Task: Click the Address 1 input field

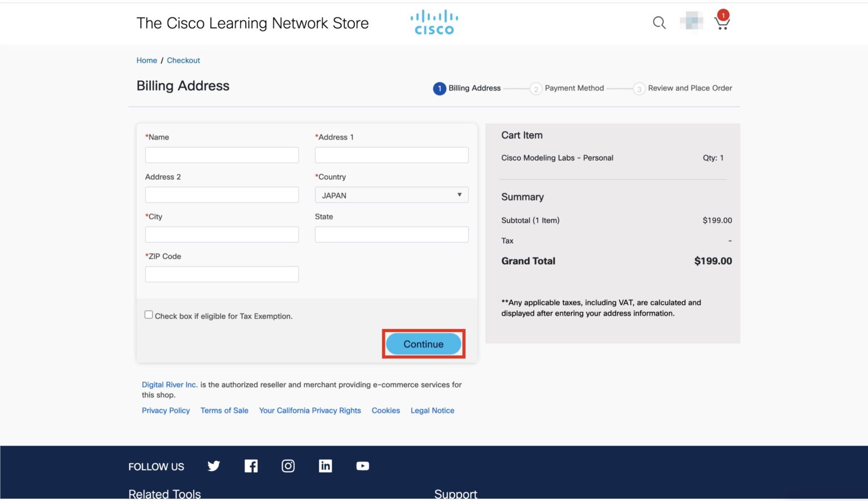Action: [x=392, y=155]
